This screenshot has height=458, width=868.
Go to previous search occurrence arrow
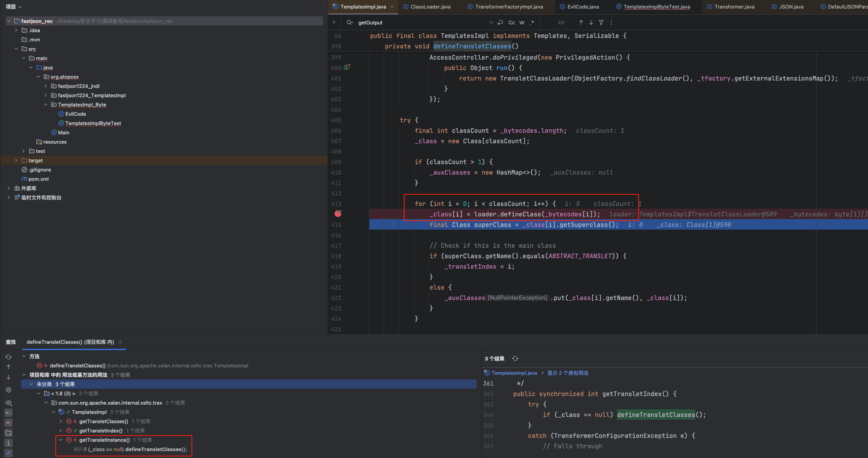tap(581, 22)
